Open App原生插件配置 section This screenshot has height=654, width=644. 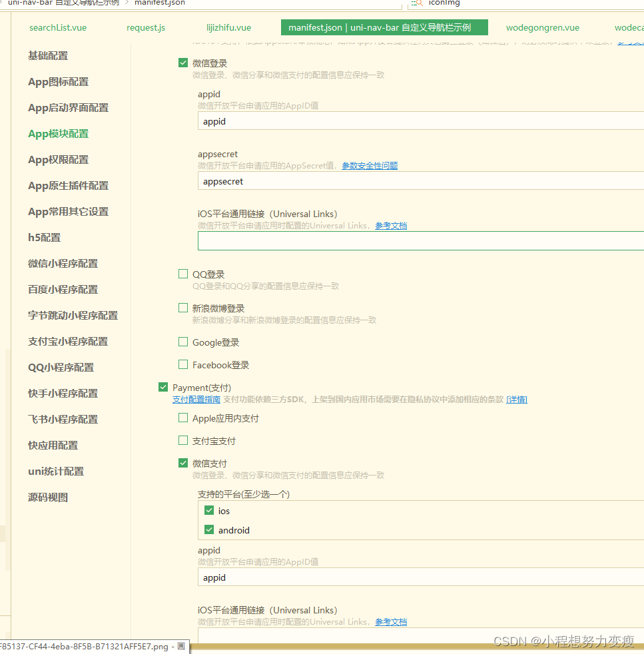click(x=69, y=186)
